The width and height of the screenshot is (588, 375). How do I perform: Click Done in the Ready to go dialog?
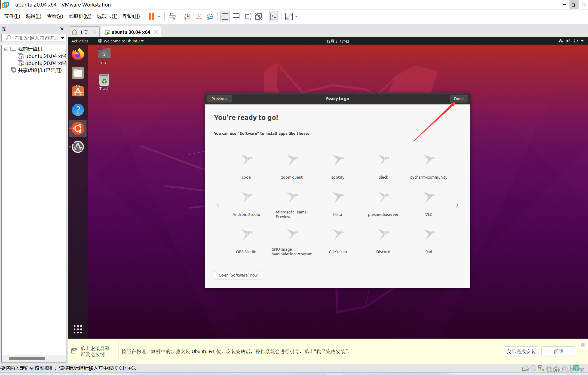click(459, 99)
